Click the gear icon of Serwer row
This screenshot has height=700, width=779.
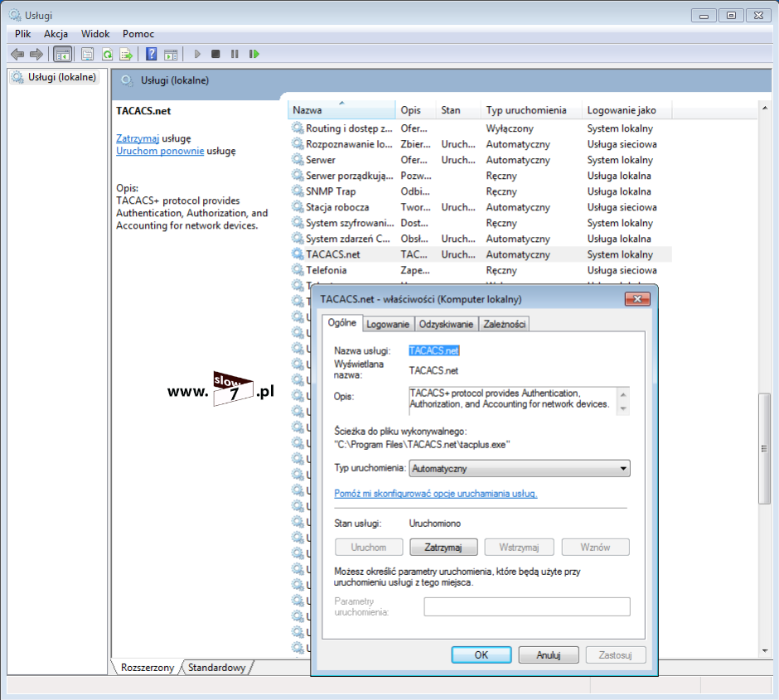[x=298, y=159]
